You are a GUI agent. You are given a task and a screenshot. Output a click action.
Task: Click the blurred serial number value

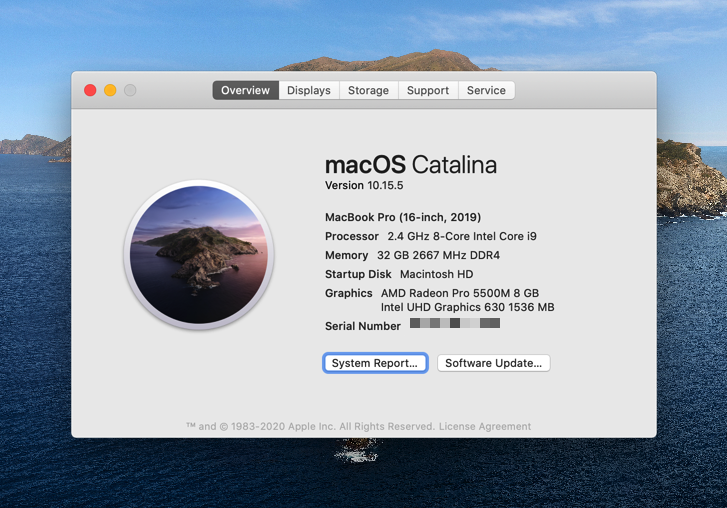point(455,323)
